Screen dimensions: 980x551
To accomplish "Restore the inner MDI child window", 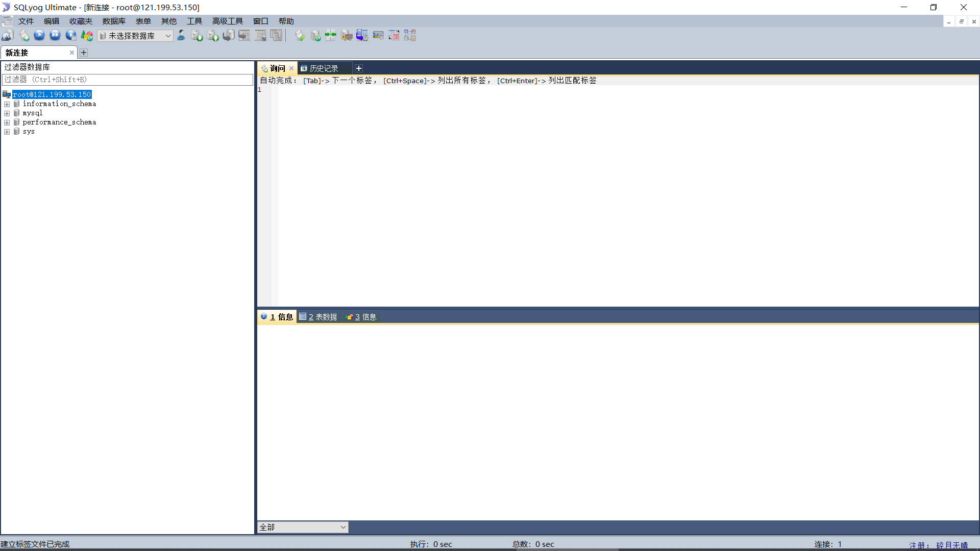I will click(x=962, y=21).
